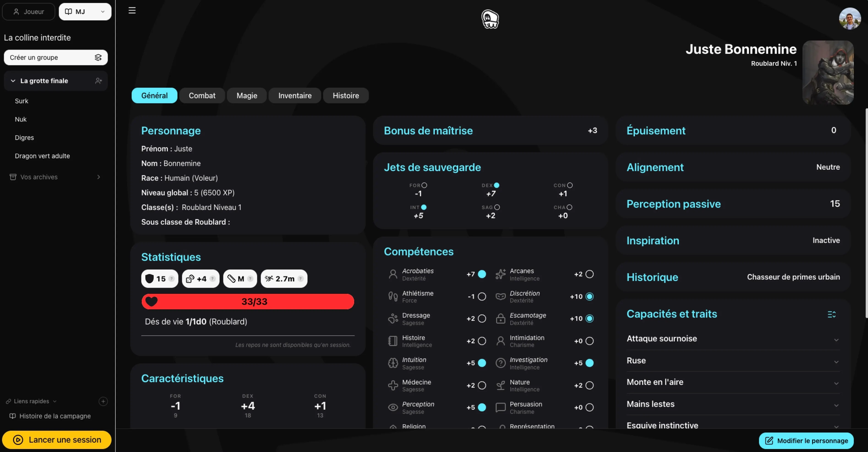Open the Histoire tab

point(346,96)
